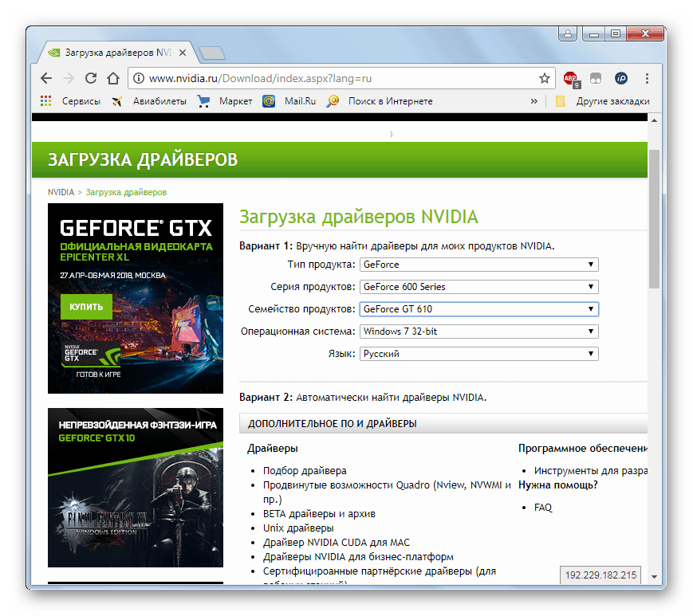The width and height of the screenshot is (693, 616).
Task: Click the gray extension icon beside ABP
Action: coord(596,79)
